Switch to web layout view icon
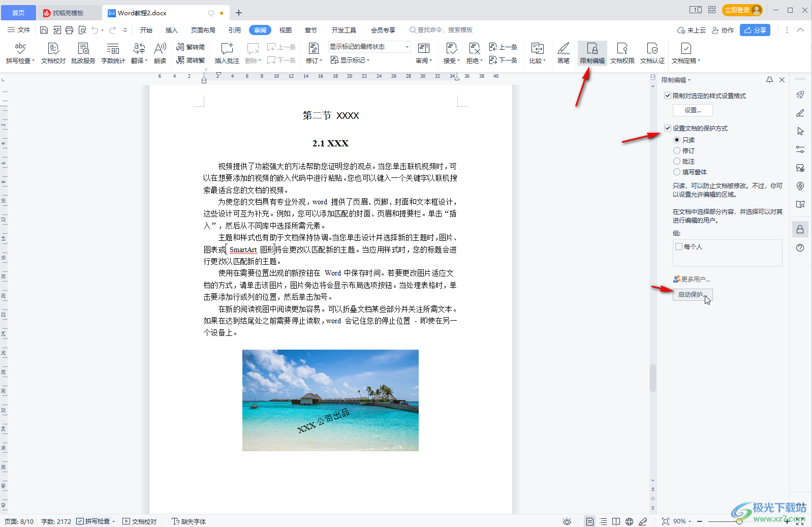Image resolution: width=812 pixels, height=527 pixels. (x=630, y=521)
